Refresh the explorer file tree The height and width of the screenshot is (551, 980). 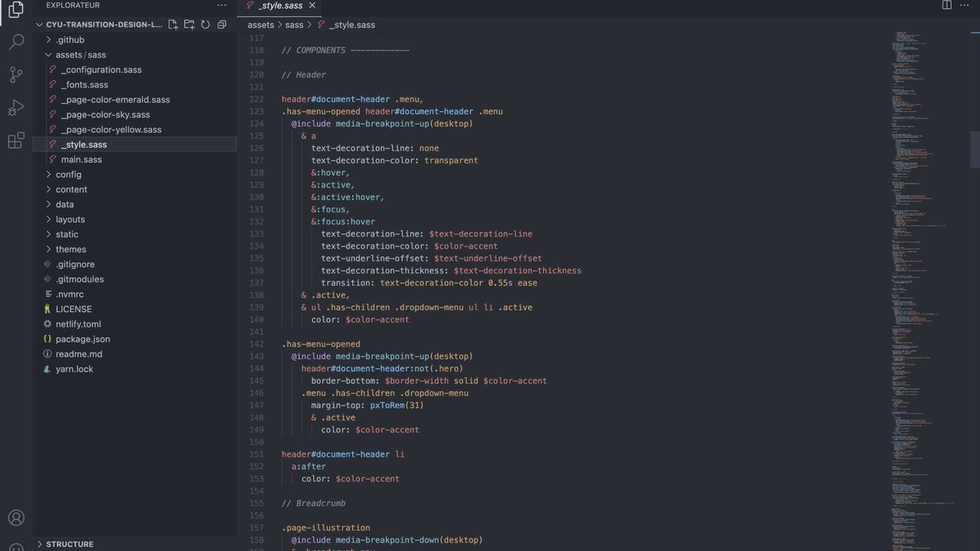[x=205, y=24]
